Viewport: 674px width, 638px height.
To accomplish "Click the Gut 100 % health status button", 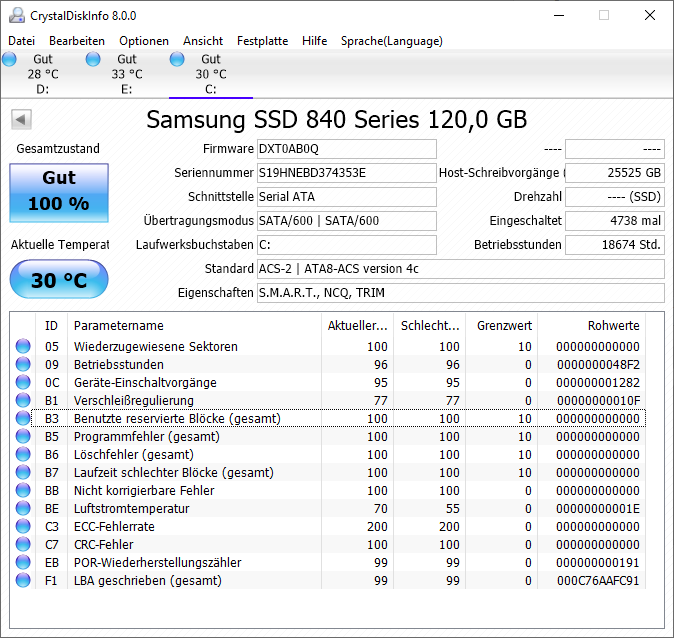I will tap(59, 193).
